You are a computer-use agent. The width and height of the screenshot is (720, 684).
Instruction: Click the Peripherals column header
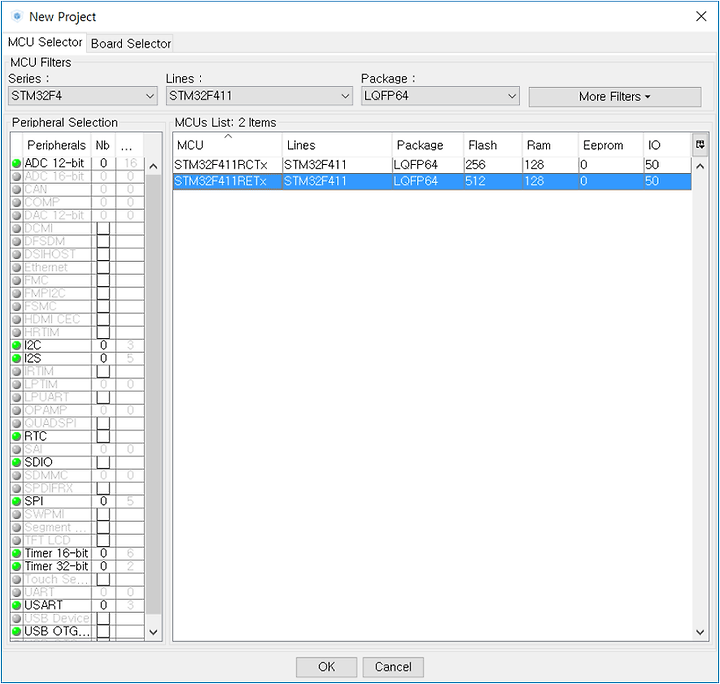pyautogui.click(x=56, y=145)
